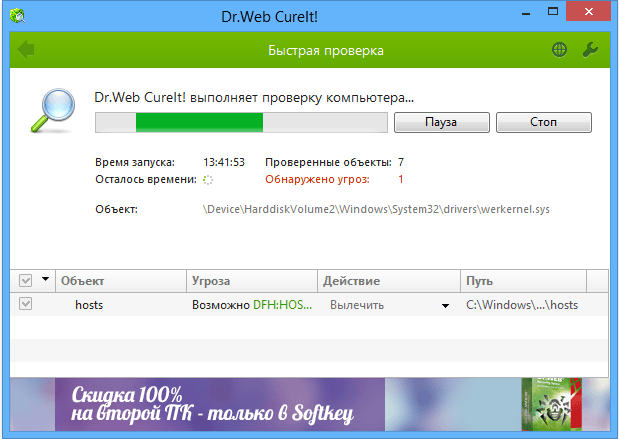Click the scanned object path werkernel.sys
The height and width of the screenshot is (439, 619).
376,209
